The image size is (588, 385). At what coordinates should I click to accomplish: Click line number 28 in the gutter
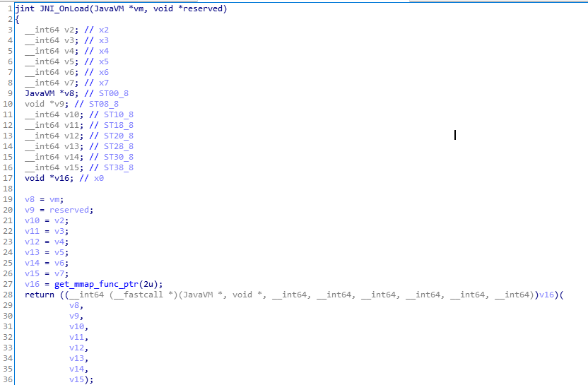[8, 295]
